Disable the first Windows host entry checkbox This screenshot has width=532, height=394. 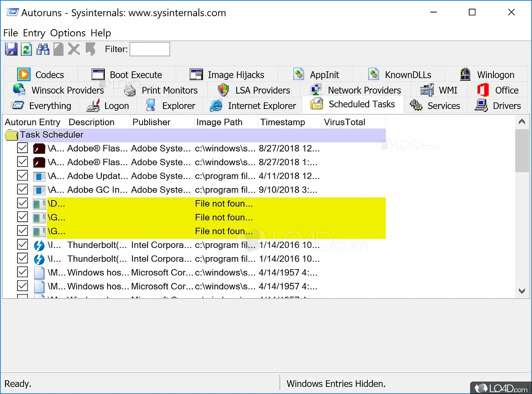pos(22,273)
